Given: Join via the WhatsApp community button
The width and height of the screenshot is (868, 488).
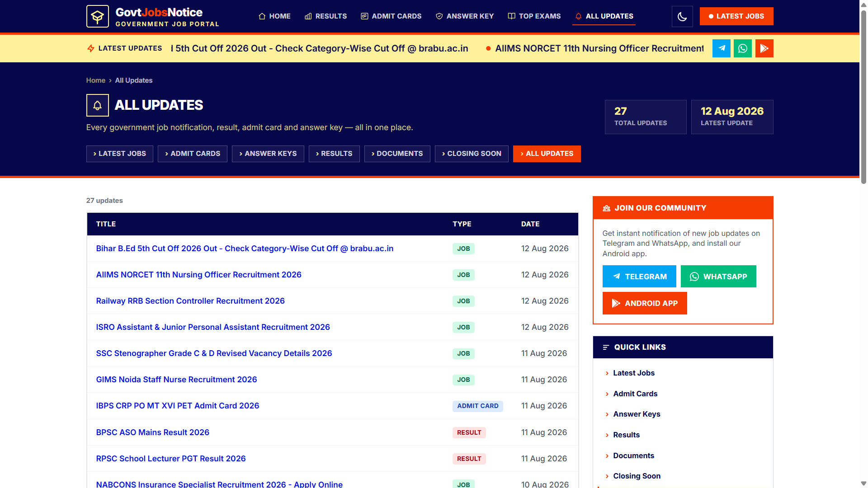Looking at the screenshot, I should pyautogui.click(x=718, y=277).
